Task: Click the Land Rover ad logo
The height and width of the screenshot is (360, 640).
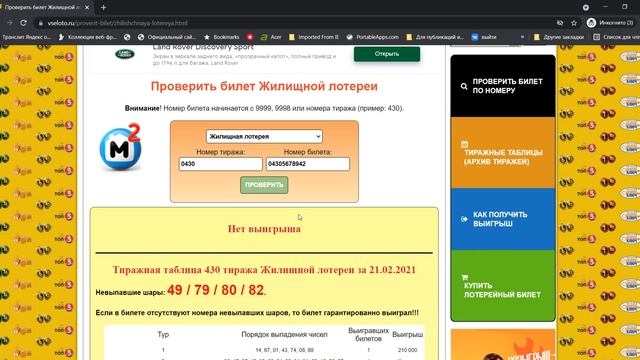Action: point(124,54)
